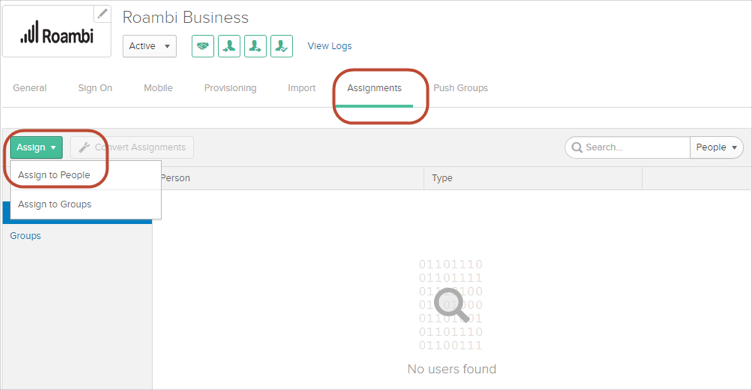Switch to the Import tab
The image size is (752, 390).
302,88
